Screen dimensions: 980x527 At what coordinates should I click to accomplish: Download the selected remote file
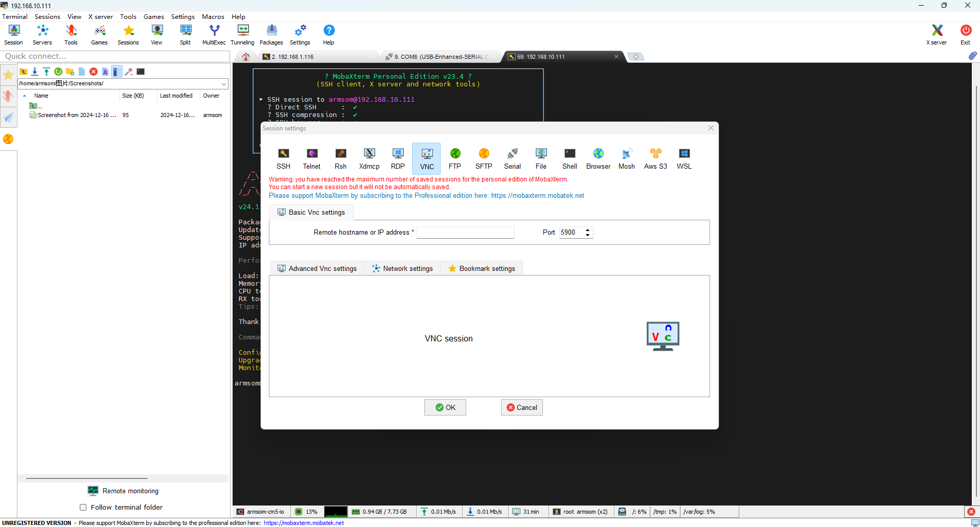35,72
